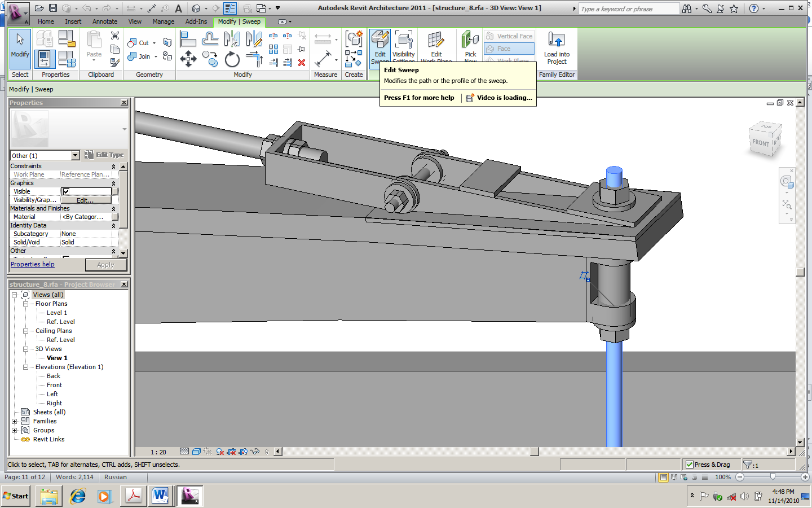
Task: Select the Copy tool in Modify panel
Action: 210,59
